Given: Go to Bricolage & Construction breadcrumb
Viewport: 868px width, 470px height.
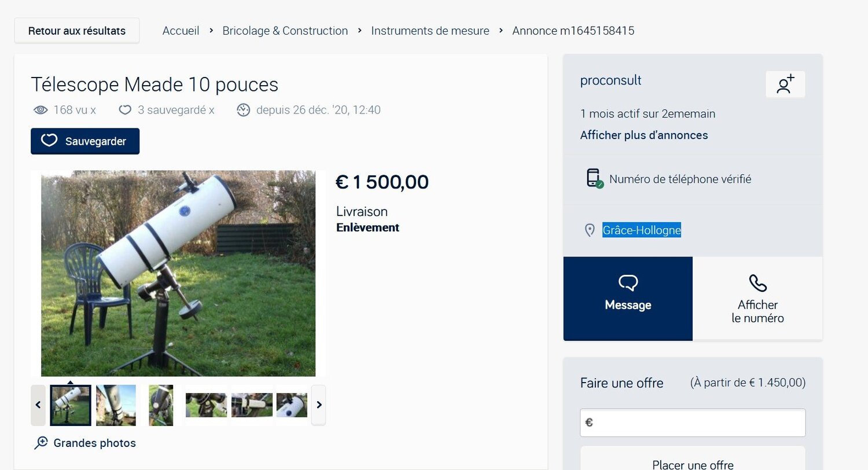Looking at the screenshot, I should pyautogui.click(x=285, y=31).
